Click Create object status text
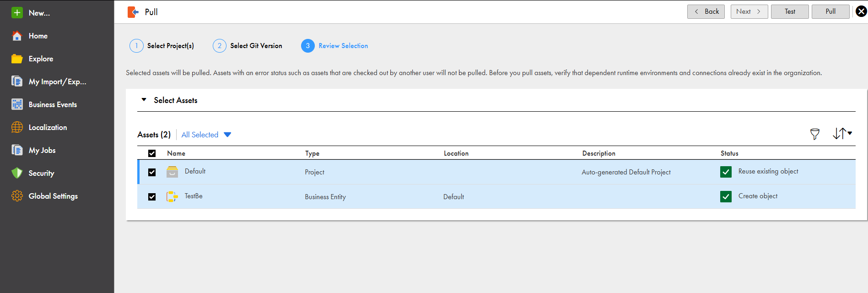The height and width of the screenshot is (293, 868). click(x=758, y=196)
